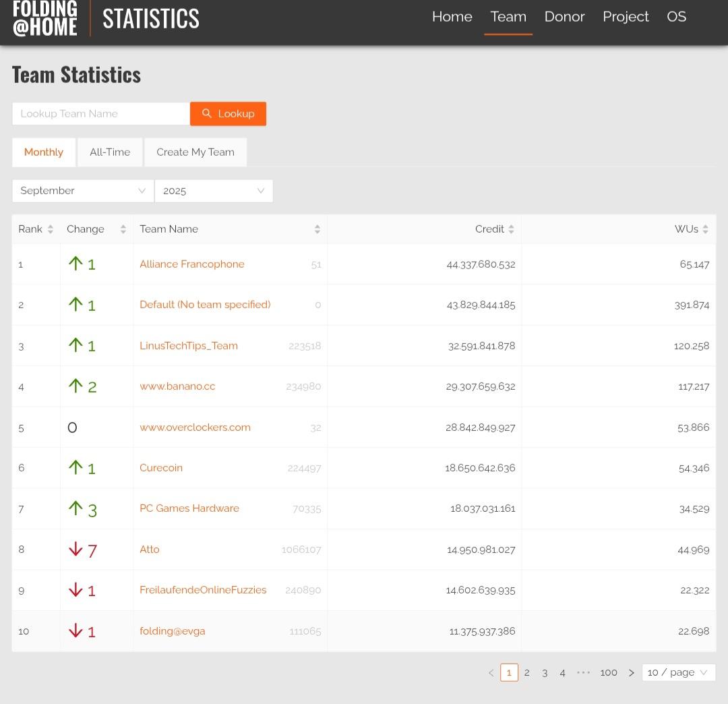Open Alliance Francophone team link

[191, 264]
